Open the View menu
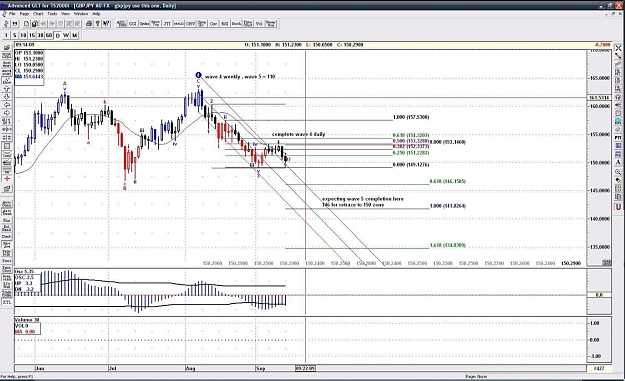Screen dimensions: 625x381 pyautogui.click(x=65, y=14)
